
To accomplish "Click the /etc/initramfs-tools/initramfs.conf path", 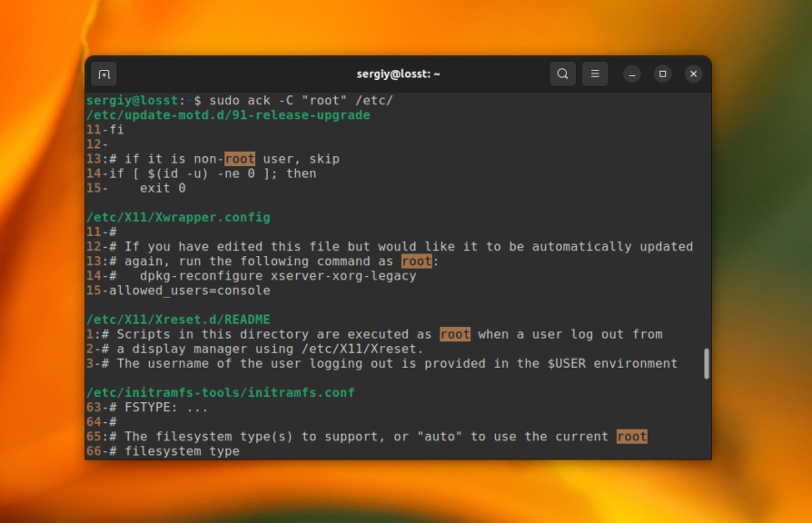I will pos(221,392).
